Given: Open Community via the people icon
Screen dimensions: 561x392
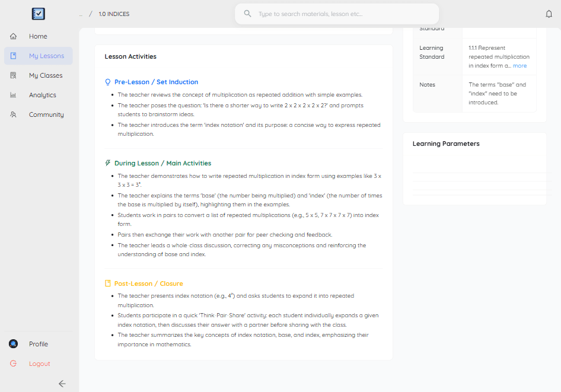Looking at the screenshot, I should (13, 114).
